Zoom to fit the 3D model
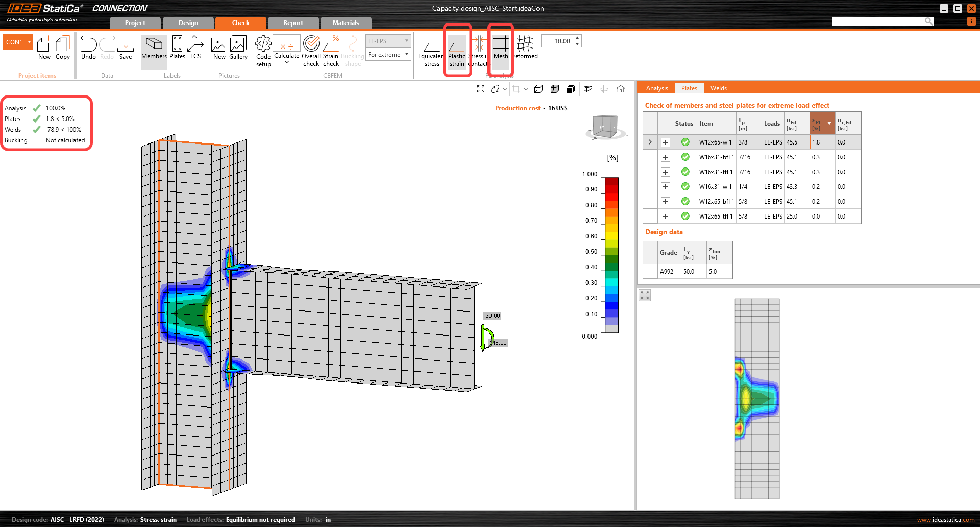980x527 pixels. [480, 89]
